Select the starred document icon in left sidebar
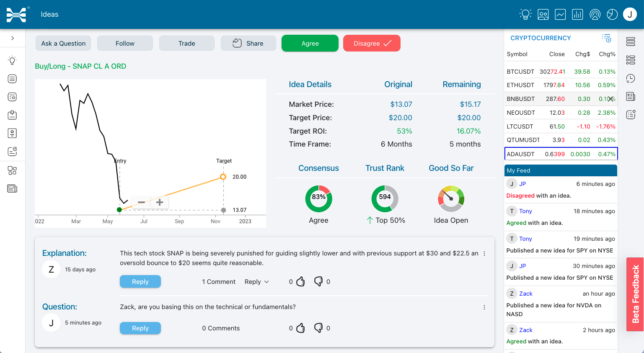644x353 pixels. coord(12,133)
